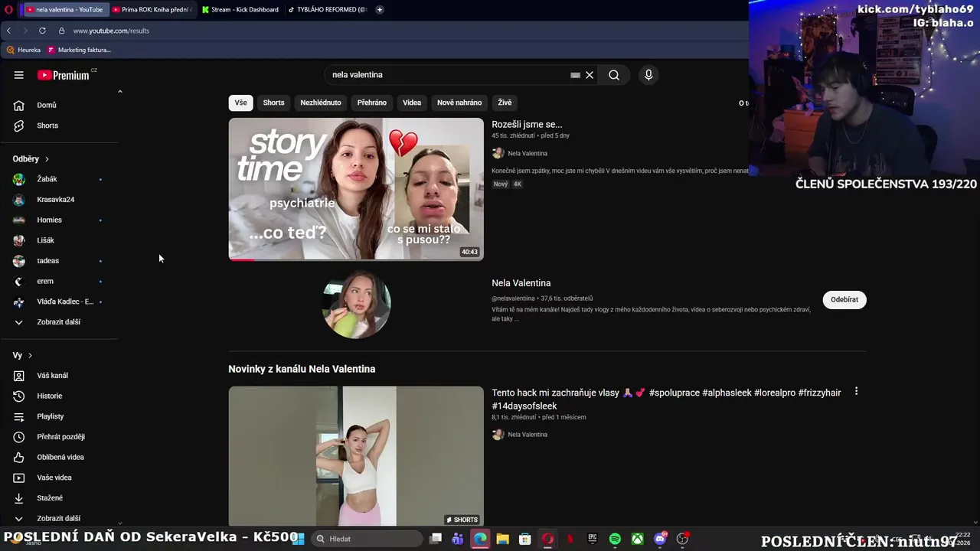Switch to Stream - Kick Dashboard tab

(x=240, y=9)
